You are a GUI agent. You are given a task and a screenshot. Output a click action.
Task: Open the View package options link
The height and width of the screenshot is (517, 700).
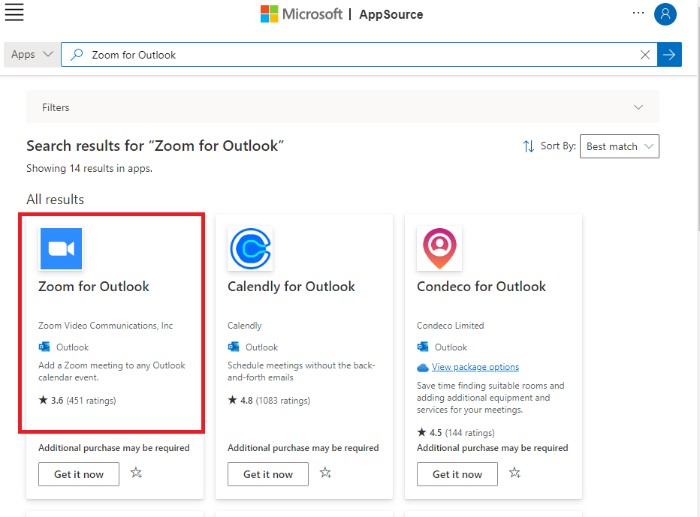coord(475,367)
